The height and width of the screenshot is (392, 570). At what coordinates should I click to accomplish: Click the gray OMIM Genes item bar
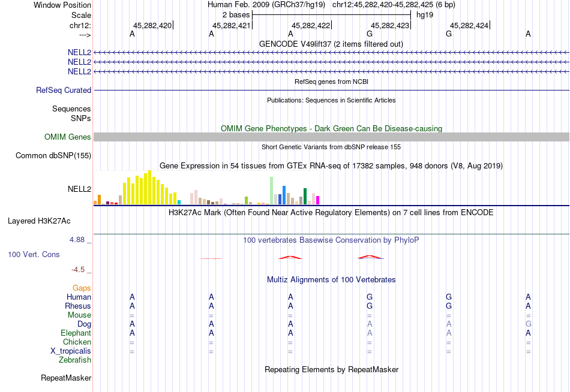coord(331,137)
